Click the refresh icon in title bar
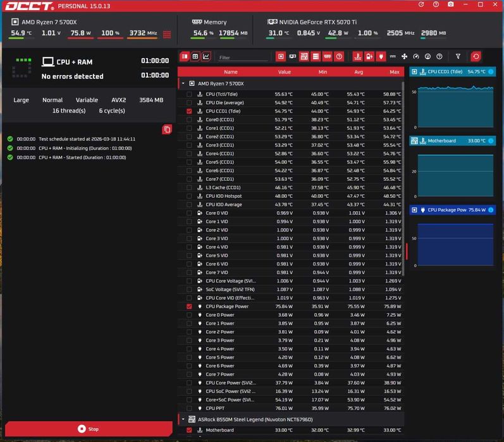The image size is (504, 442). pos(421,4)
